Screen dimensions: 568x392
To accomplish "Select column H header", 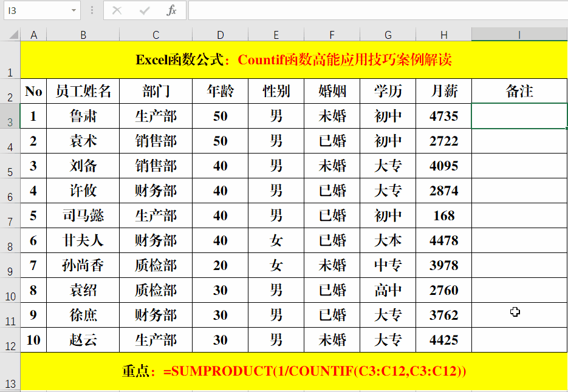I will point(443,35).
